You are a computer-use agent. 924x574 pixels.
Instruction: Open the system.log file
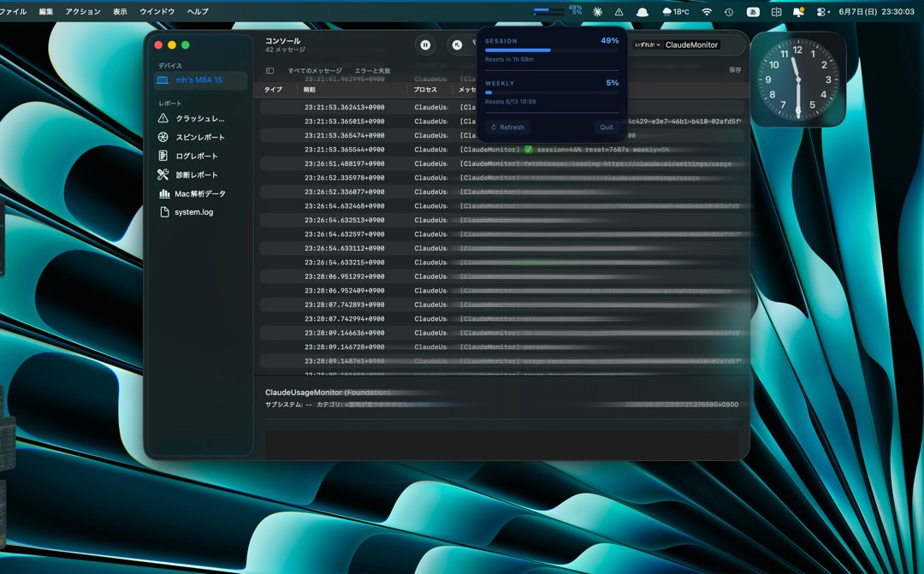[x=193, y=212]
